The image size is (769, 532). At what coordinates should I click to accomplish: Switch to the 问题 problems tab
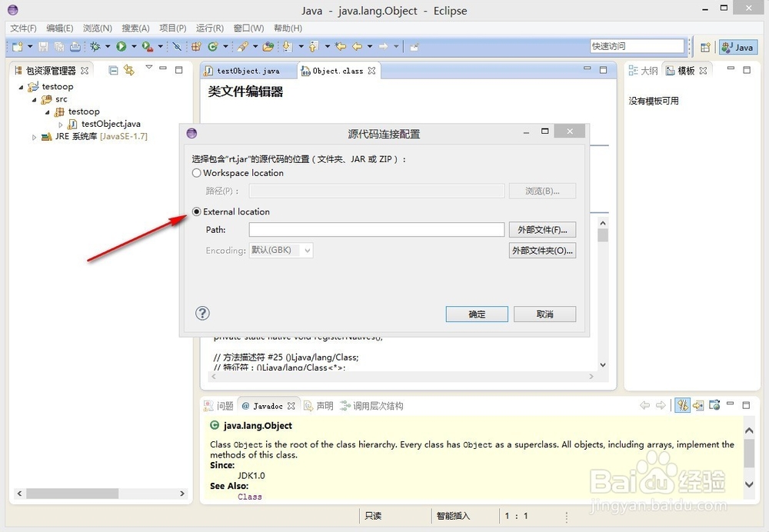click(x=218, y=405)
